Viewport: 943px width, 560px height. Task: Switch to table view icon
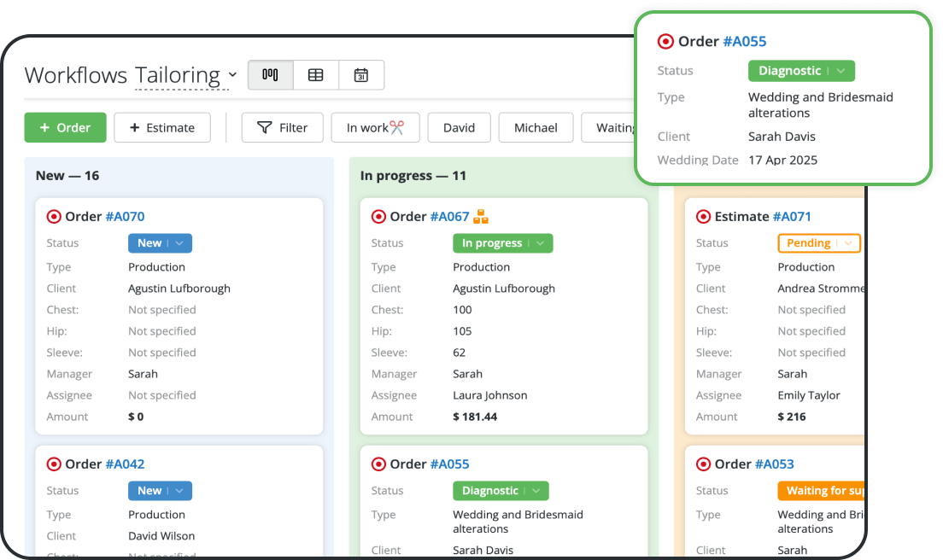pyautogui.click(x=316, y=75)
